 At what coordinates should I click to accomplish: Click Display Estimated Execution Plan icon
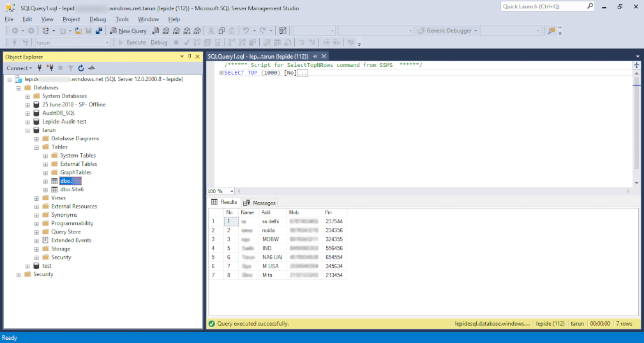click(x=197, y=42)
